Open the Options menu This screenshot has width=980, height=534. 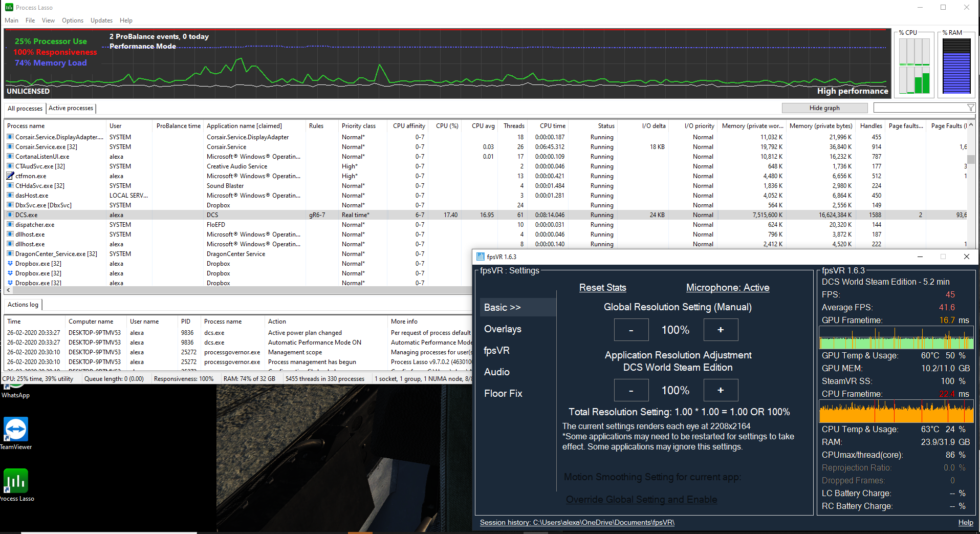coord(72,20)
